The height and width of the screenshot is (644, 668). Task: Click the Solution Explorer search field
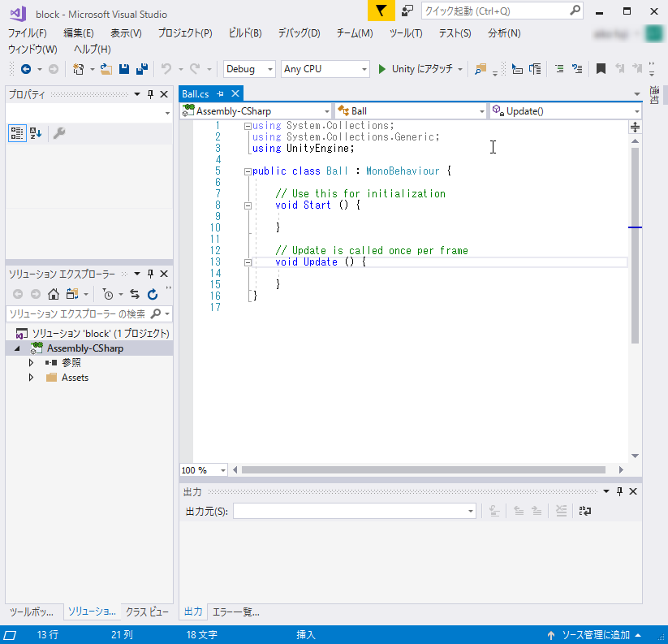click(88, 314)
